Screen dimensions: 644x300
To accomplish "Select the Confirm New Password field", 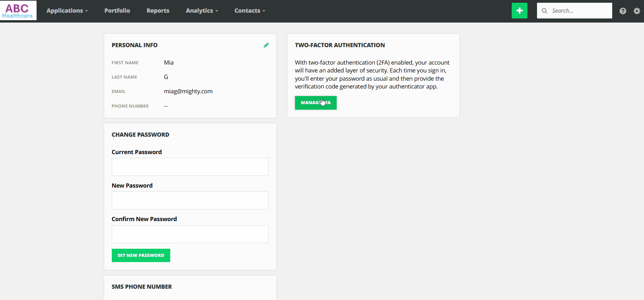I will [190, 234].
